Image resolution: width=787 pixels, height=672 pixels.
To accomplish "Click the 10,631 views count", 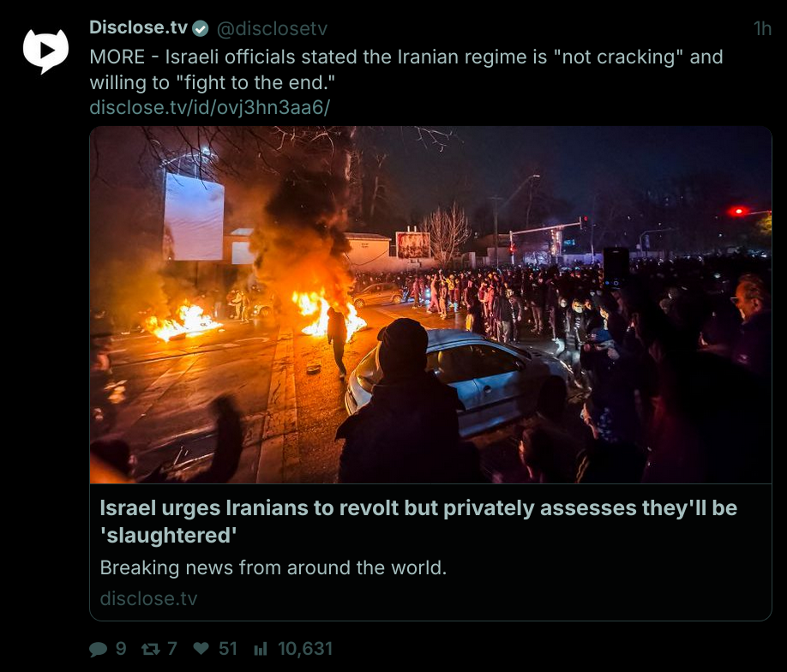I will coord(305,649).
